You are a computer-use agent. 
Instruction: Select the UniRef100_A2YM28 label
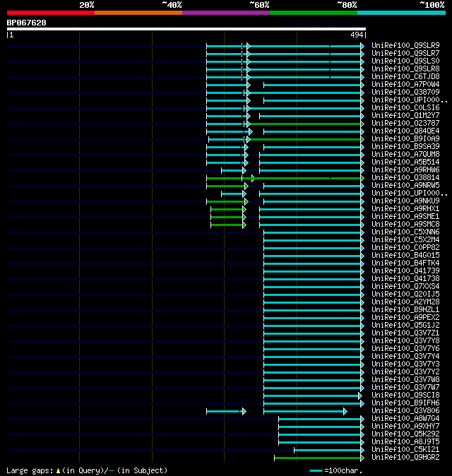click(x=405, y=302)
